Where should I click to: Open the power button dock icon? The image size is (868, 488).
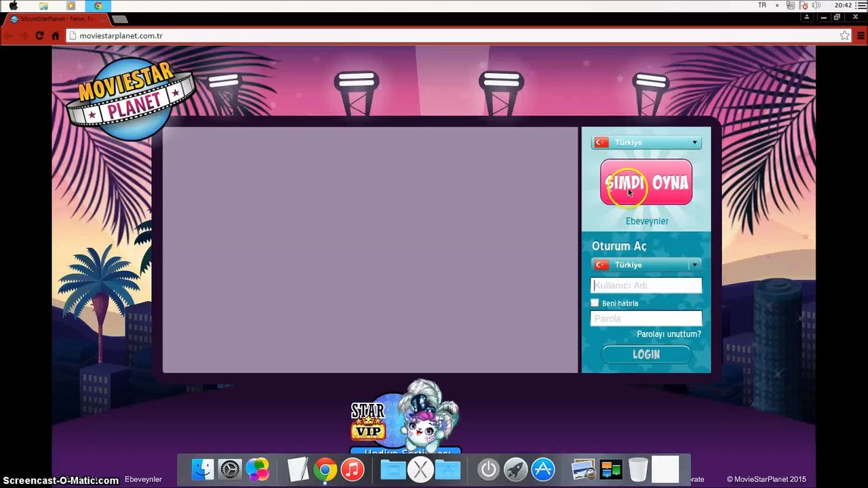coord(488,469)
